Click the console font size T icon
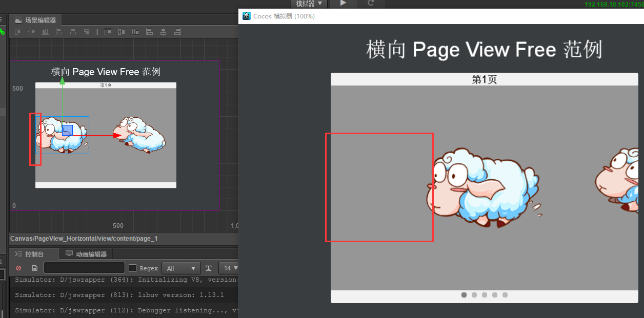 pos(209,268)
